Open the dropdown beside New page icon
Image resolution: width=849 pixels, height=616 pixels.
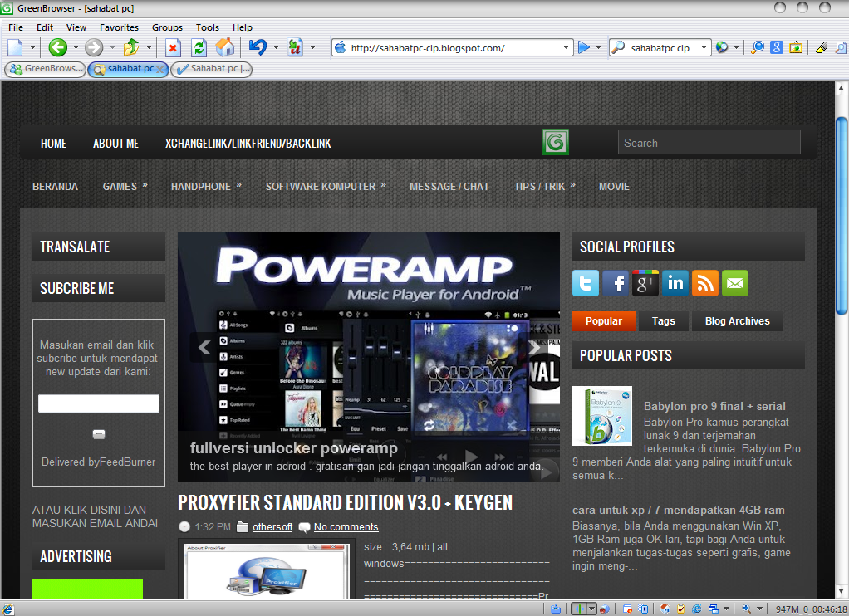point(32,47)
